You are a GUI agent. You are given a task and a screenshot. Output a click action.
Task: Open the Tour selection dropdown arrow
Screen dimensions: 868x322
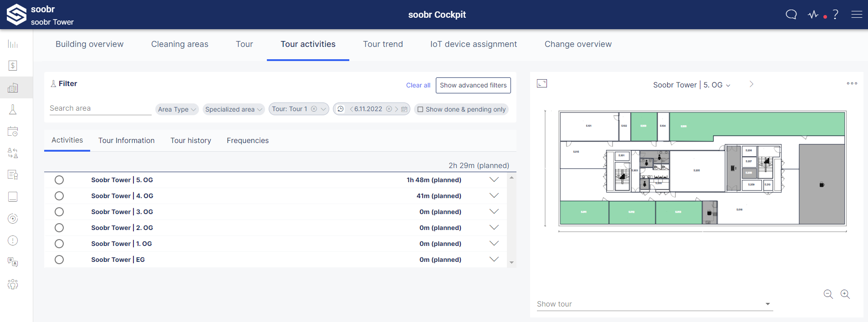[x=323, y=109]
